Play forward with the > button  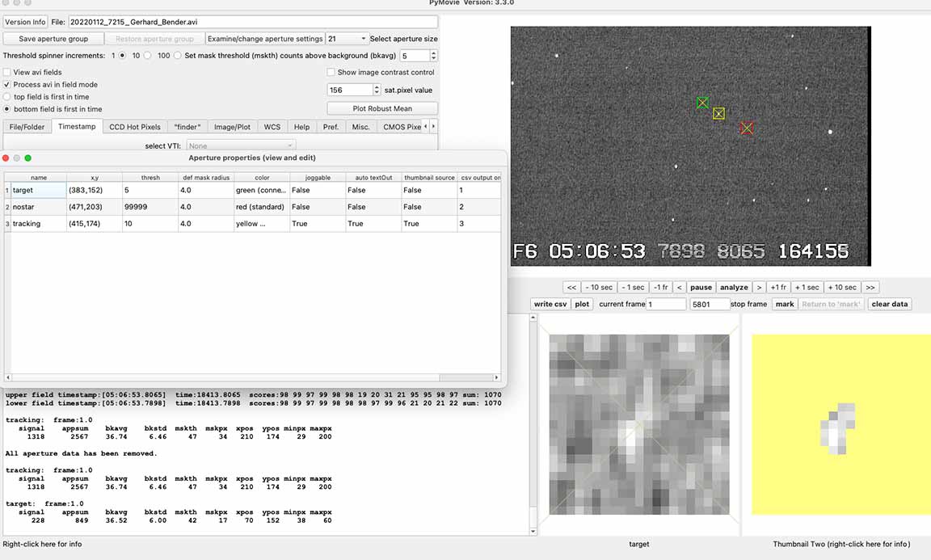point(759,288)
